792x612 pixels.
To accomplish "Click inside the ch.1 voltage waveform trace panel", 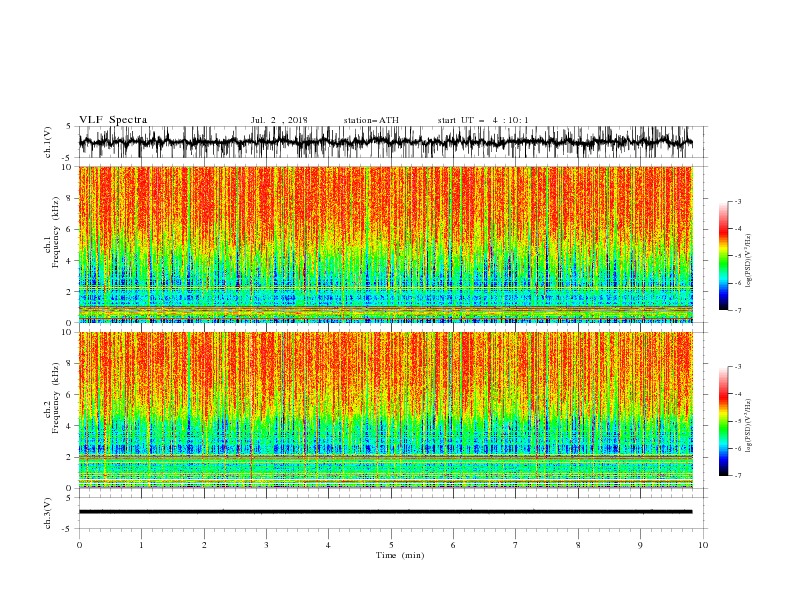I will coord(393,142).
